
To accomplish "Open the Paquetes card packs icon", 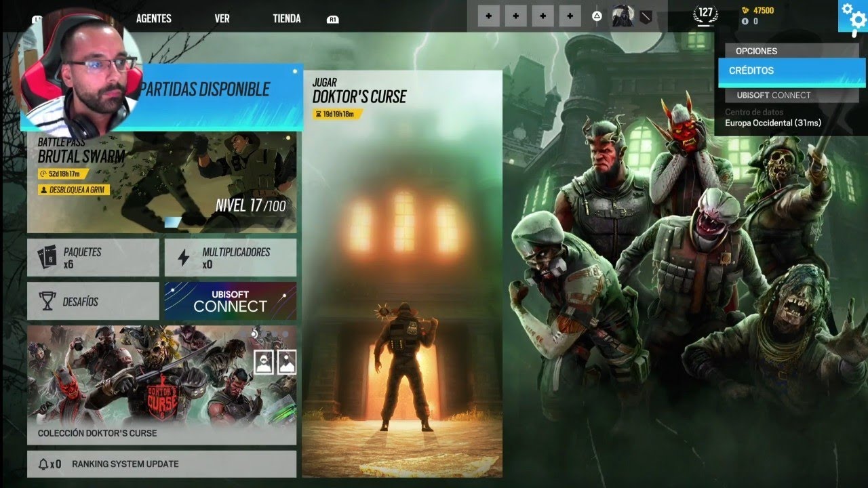I will coord(47,258).
